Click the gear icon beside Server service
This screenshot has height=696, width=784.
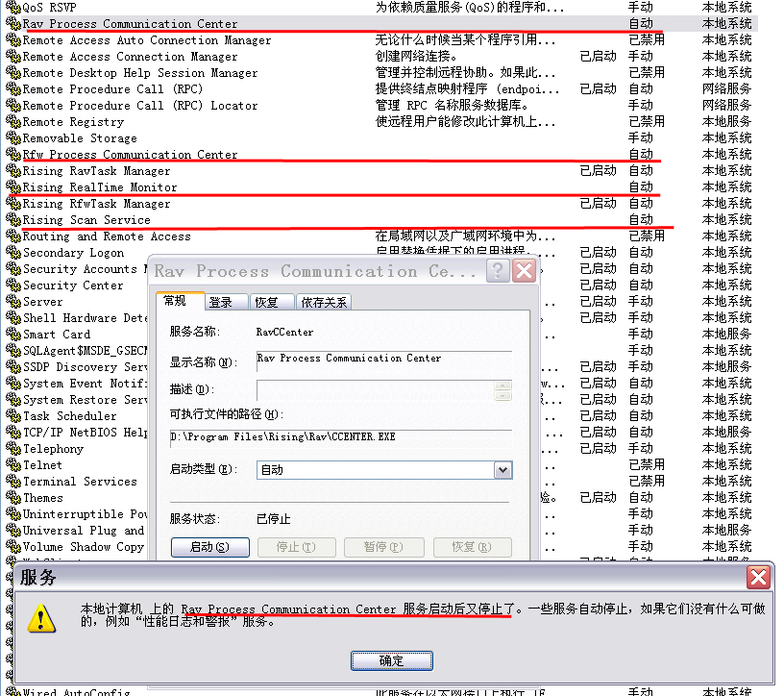(x=13, y=302)
